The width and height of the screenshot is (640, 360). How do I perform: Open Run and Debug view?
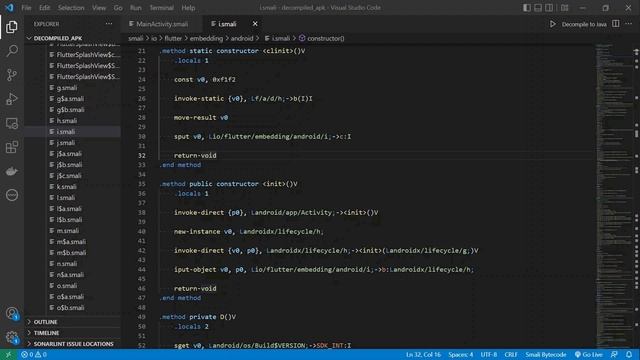12,99
